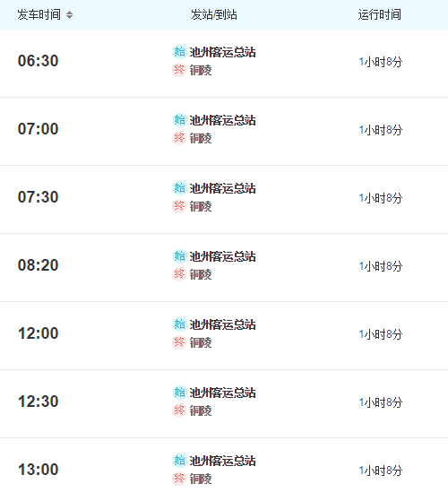Click the 运行时间 column header
448x501 pixels.
tap(379, 14)
